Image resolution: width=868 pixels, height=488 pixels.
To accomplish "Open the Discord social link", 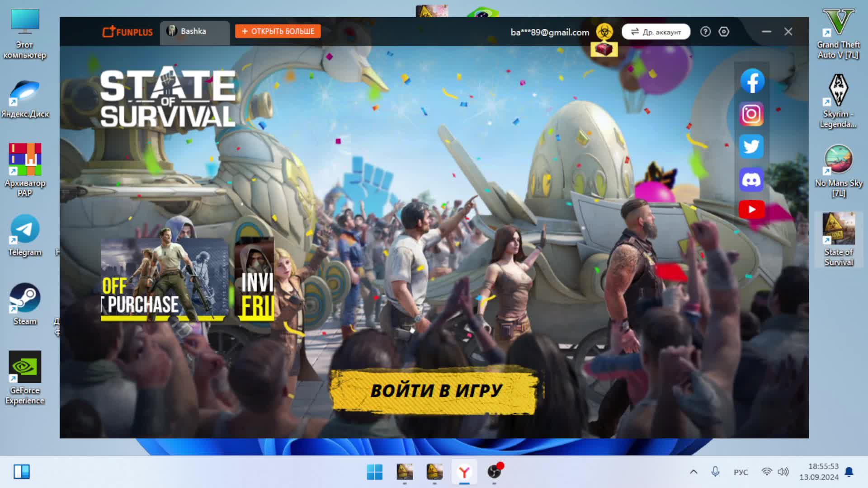I will (x=751, y=179).
